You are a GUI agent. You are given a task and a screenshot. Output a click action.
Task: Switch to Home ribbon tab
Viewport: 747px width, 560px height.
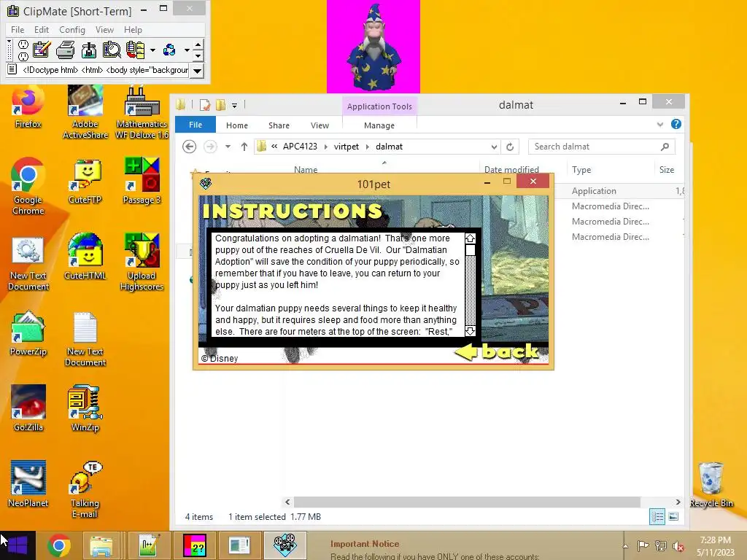coord(237,125)
